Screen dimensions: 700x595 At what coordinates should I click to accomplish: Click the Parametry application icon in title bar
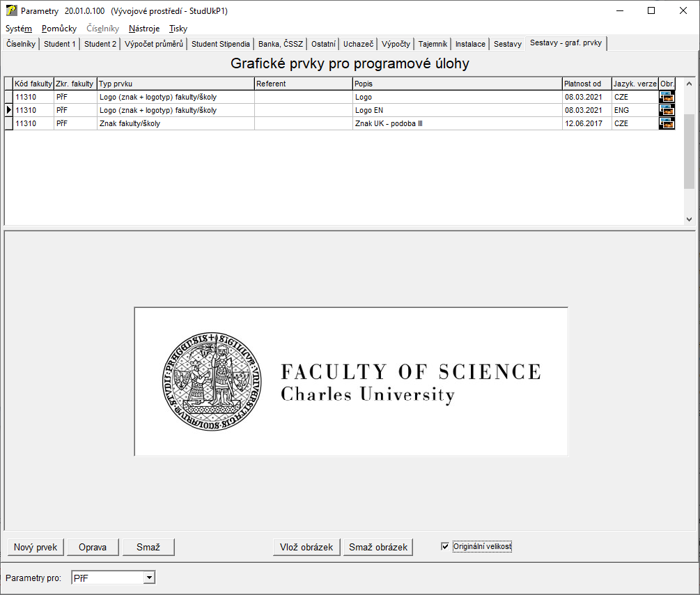click(11, 10)
